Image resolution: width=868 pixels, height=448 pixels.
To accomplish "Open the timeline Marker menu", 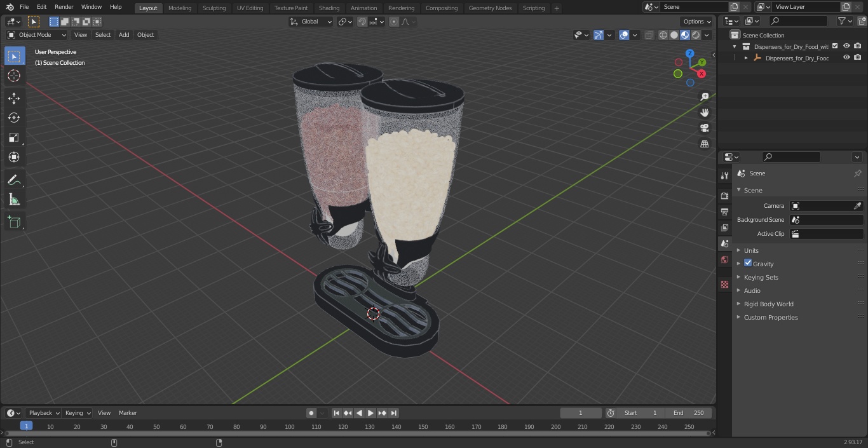I will [x=128, y=413].
